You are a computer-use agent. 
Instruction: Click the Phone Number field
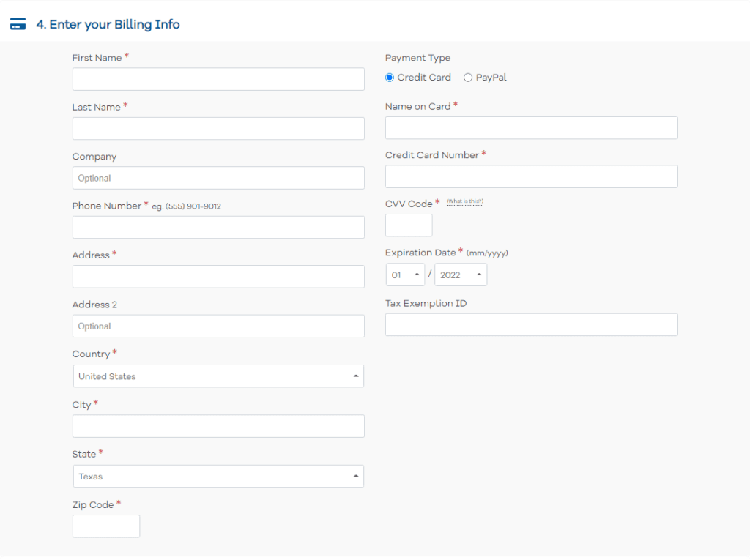pos(218,227)
